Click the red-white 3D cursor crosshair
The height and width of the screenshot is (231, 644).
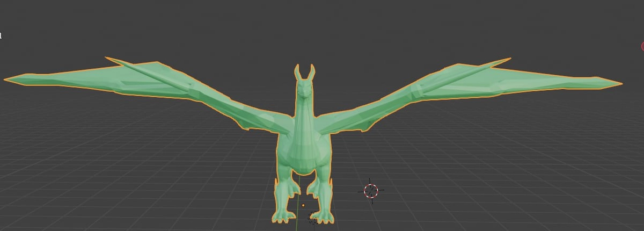click(371, 190)
